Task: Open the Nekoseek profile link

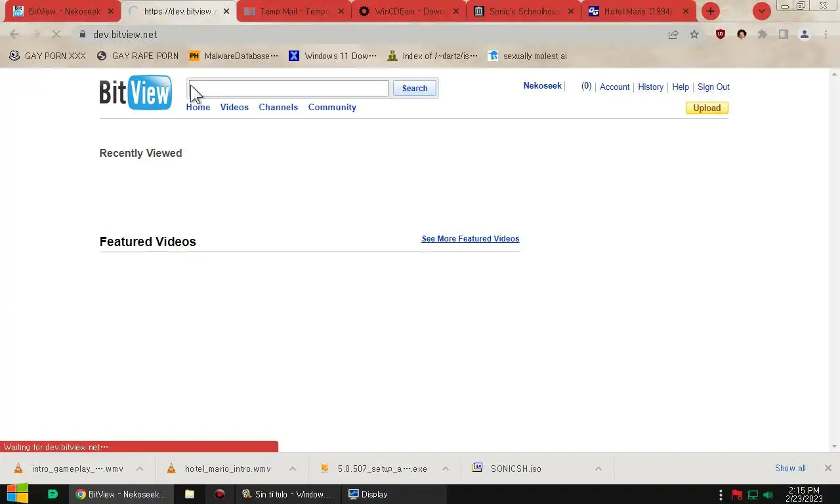Action: [x=542, y=86]
